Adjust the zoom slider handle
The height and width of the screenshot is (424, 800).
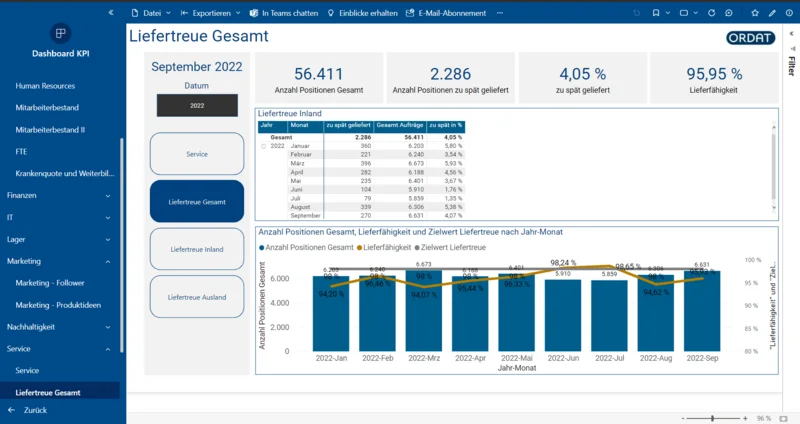pos(712,418)
